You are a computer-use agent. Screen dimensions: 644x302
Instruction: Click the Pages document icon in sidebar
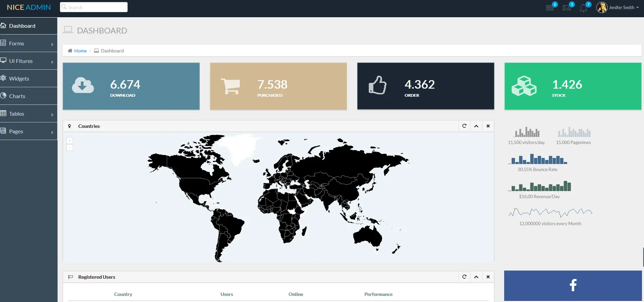(x=3, y=131)
